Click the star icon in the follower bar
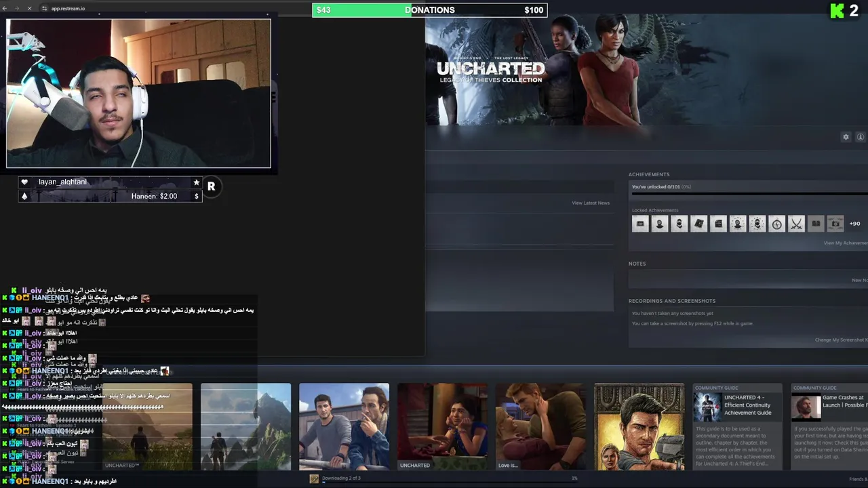The height and width of the screenshot is (488, 868). click(197, 182)
